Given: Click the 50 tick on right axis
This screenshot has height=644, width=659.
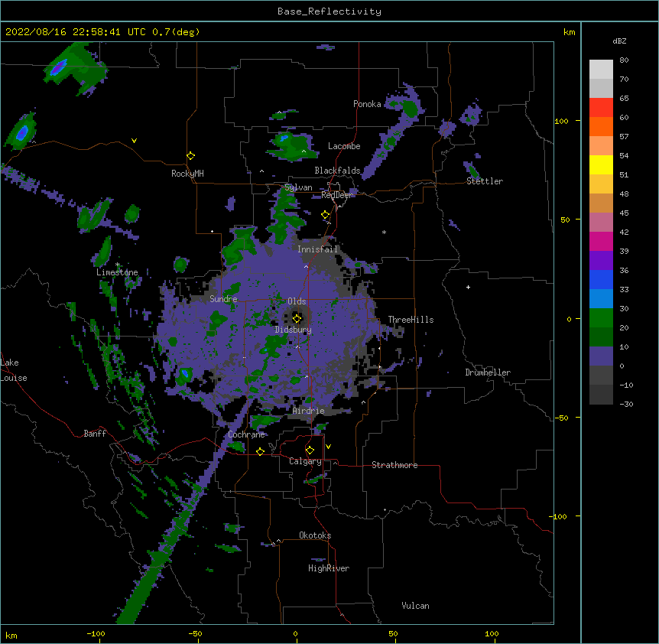Looking at the screenshot, I should tap(565, 220).
